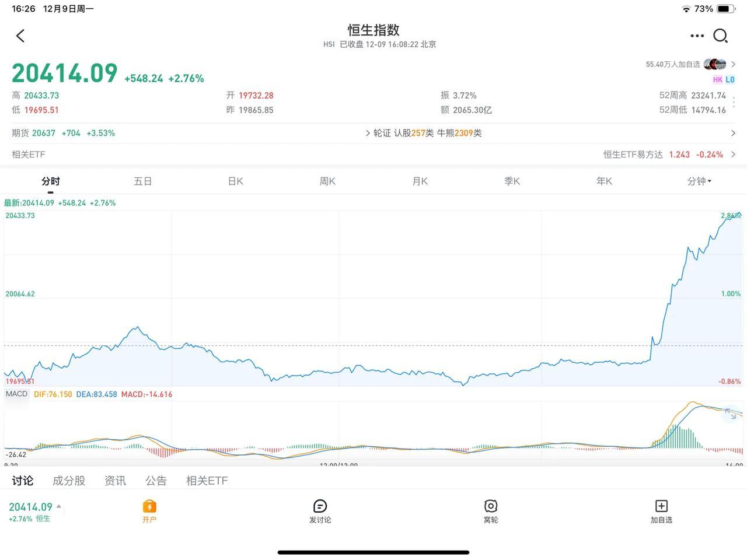Viewport: 747px width, 560px height.
Task: Expand the 55.40万人加自选 chevron
Action: pyautogui.click(x=734, y=64)
